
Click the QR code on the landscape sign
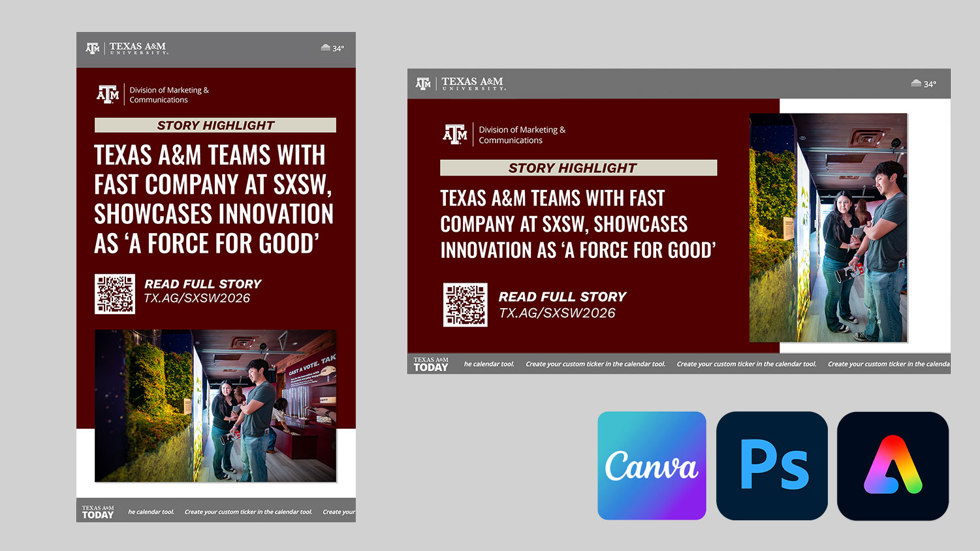(x=466, y=305)
